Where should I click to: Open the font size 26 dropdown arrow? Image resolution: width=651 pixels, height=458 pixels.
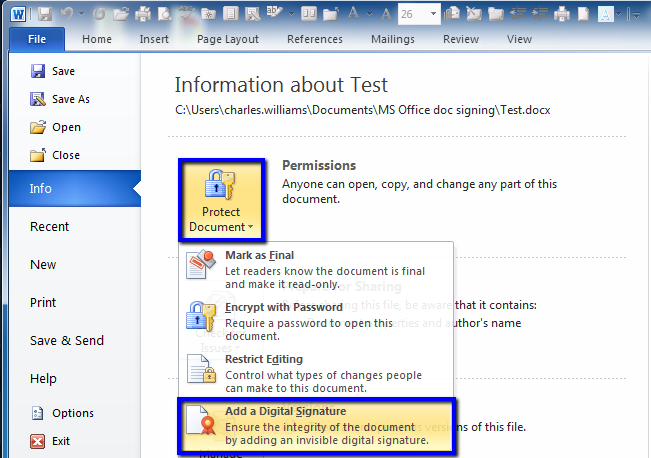[433, 15]
